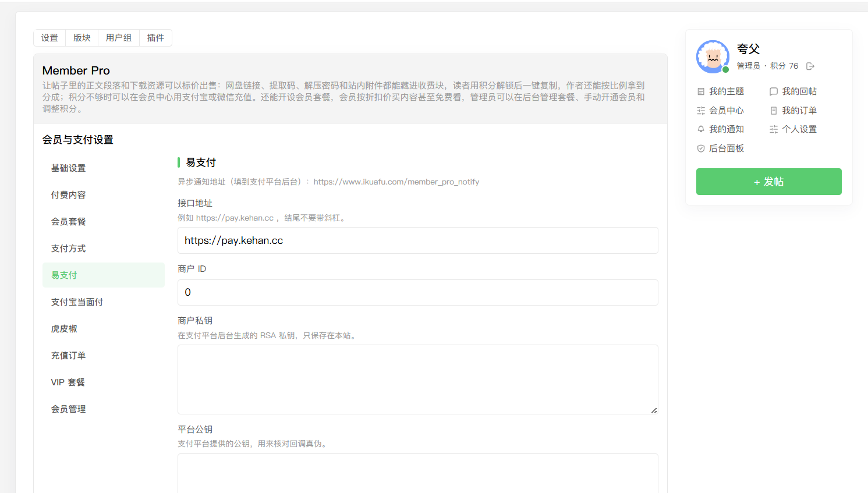Click the 会员中心 sliders icon
This screenshot has height=493, width=868.
tap(701, 111)
